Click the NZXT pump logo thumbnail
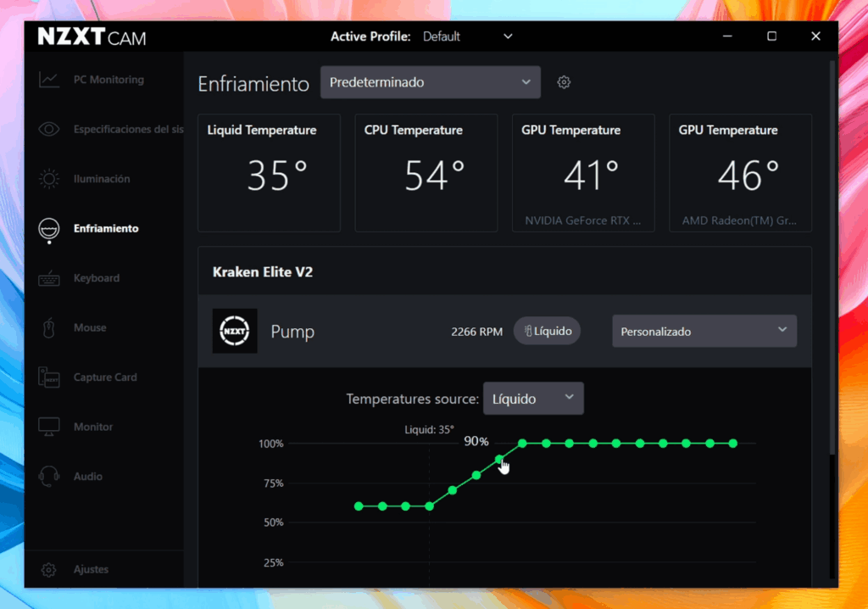Viewport: 868px width, 609px height. pyautogui.click(x=235, y=331)
